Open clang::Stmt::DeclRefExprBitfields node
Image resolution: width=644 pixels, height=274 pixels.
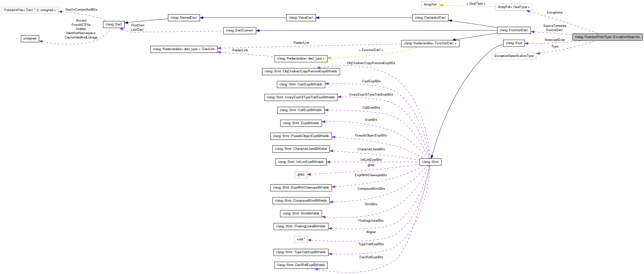click(x=301, y=265)
